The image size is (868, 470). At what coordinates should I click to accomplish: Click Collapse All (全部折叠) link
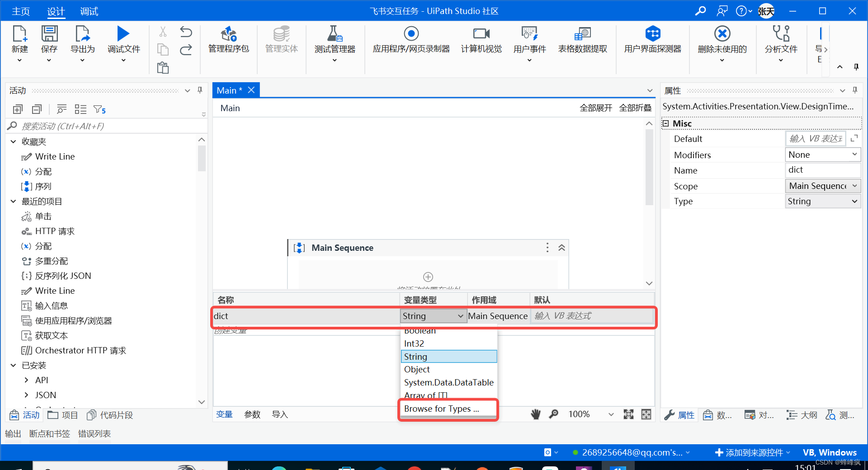pos(635,108)
